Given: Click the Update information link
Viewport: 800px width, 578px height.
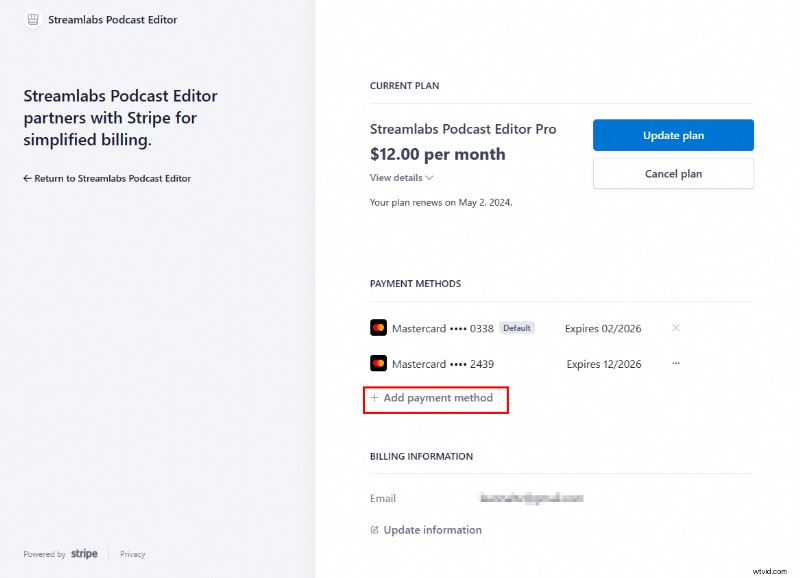Looking at the screenshot, I should coord(432,530).
